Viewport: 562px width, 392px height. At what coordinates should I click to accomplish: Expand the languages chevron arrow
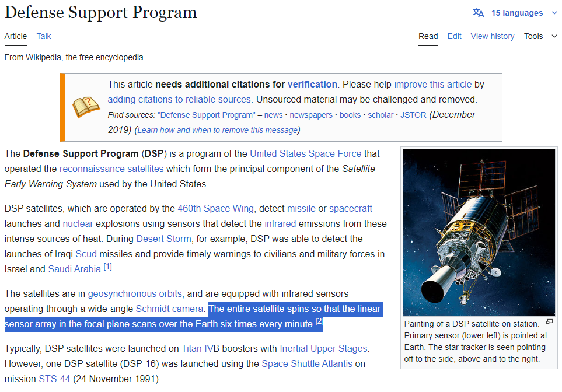tap(554, 13)
